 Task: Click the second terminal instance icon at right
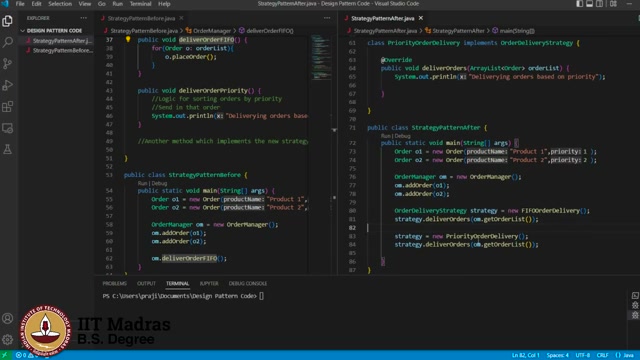635,305
